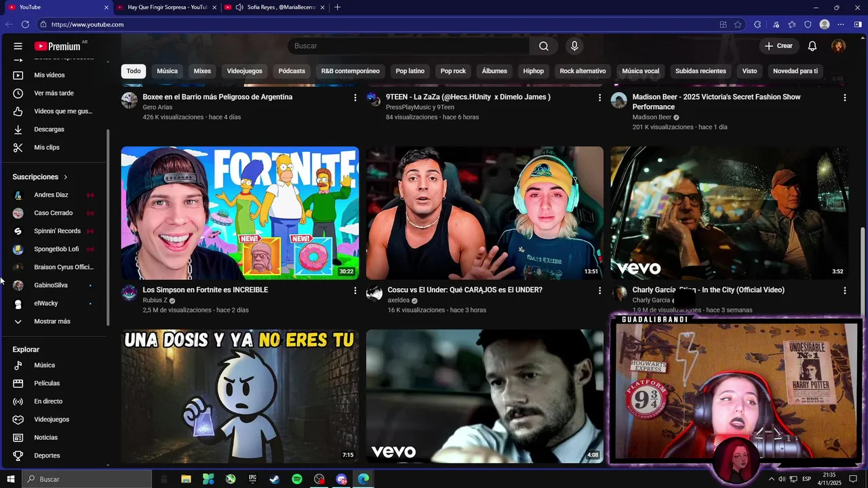Select the Todo filter chip
This screenshot has width=868, height=488.
[134, 71]
